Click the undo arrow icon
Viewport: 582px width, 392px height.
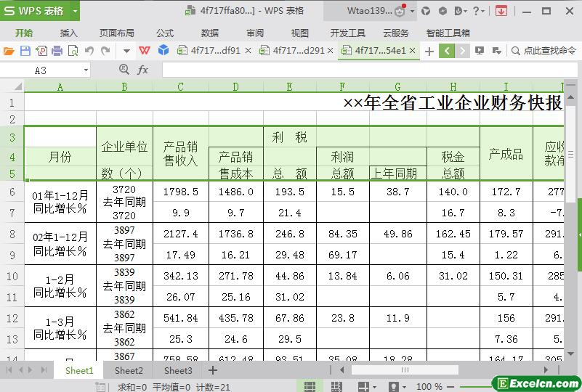pyautogui.click(x=89, y=51)
